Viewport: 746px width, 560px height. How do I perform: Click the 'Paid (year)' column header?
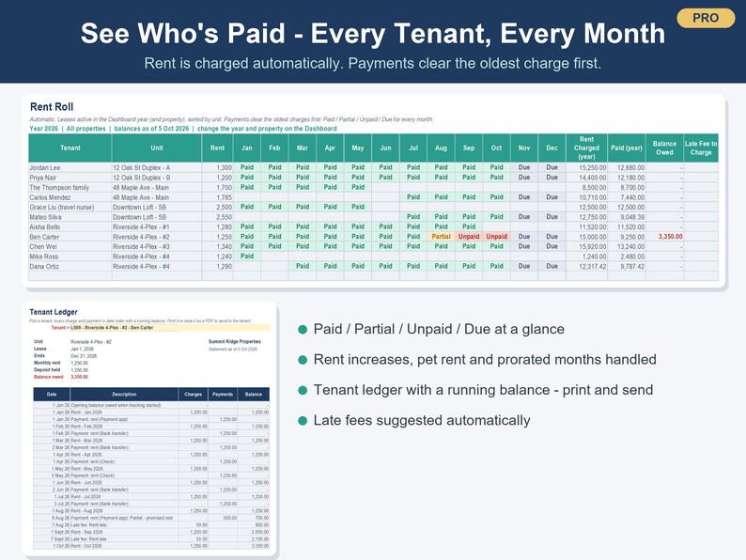pyautogui.click(x=626, y=148)
